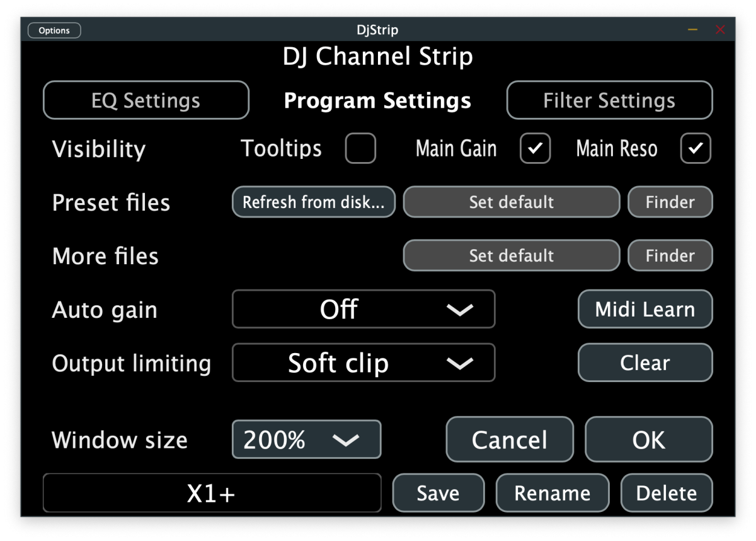756x541 pixels.
Task: Click the DJ Channel Strip title
Action: click(x=378, y=57)
